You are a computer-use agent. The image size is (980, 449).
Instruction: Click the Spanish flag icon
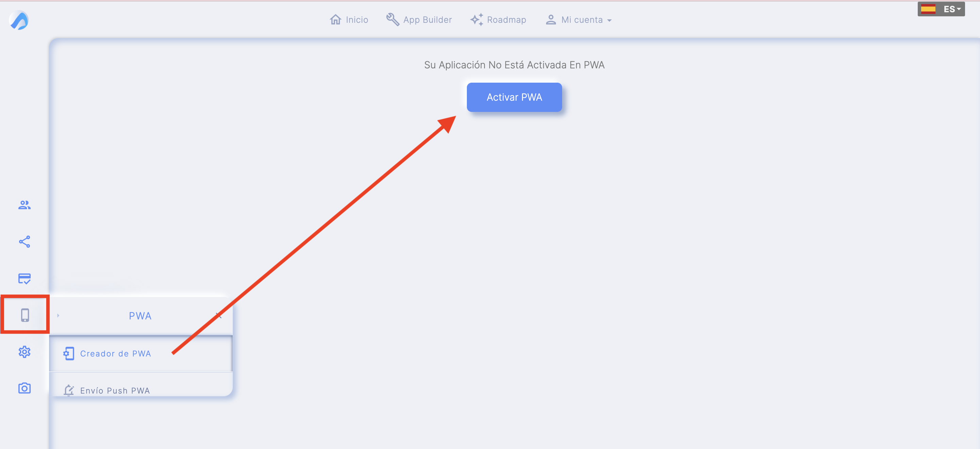click(x=928, y=9)
